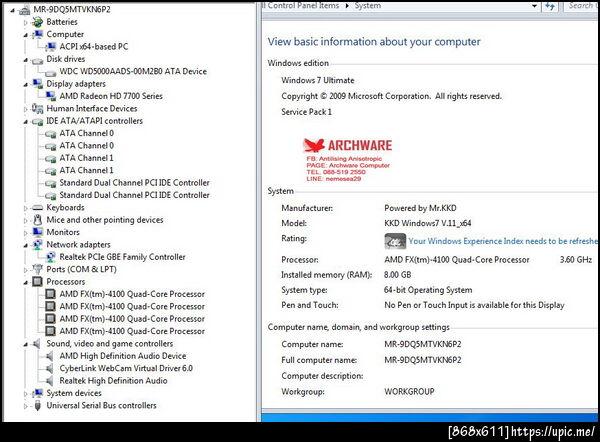Click the root computer MR-9DQ5MTVKN6P2 icon
Image resolution: width=600 pixels, height=442 pixels.
click(x=24, y=10)
